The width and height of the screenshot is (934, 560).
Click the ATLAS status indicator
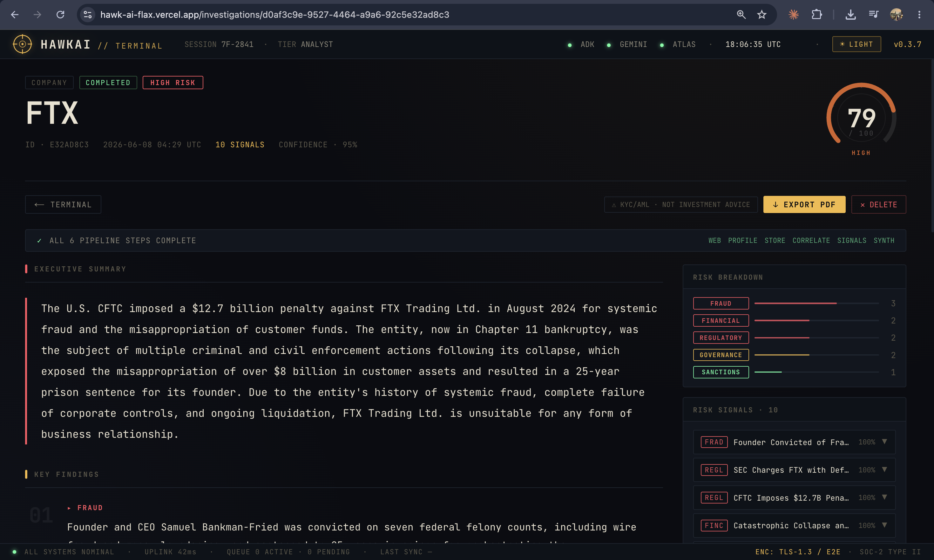point(678,44)
